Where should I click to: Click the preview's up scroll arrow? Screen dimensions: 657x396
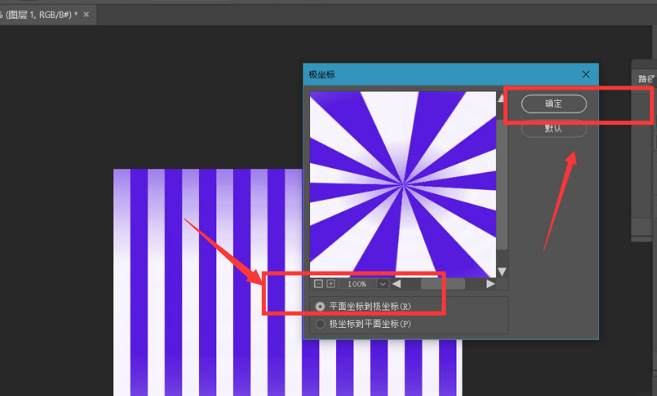(x=501, y=98)
